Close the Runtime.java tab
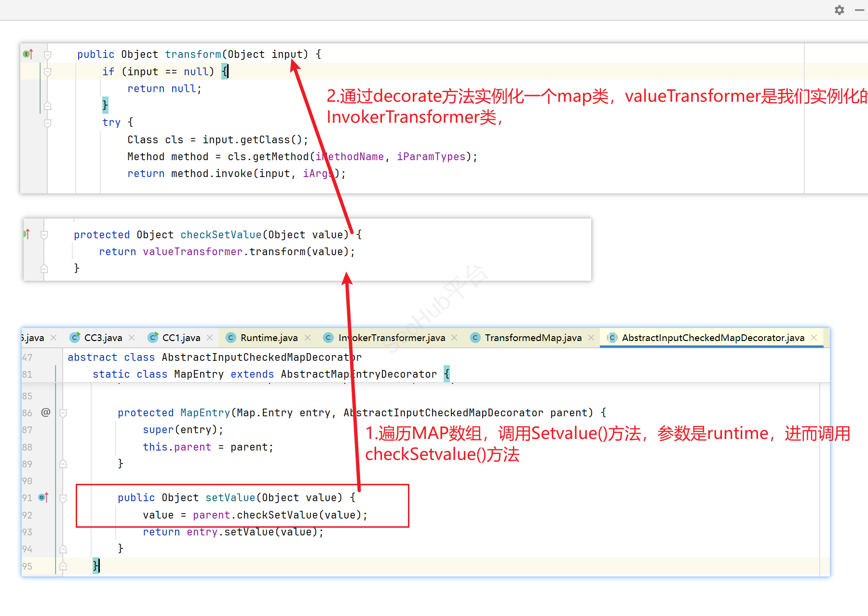Image resolution: width=868 pixels, height=616 pixels. click(308, 338)
